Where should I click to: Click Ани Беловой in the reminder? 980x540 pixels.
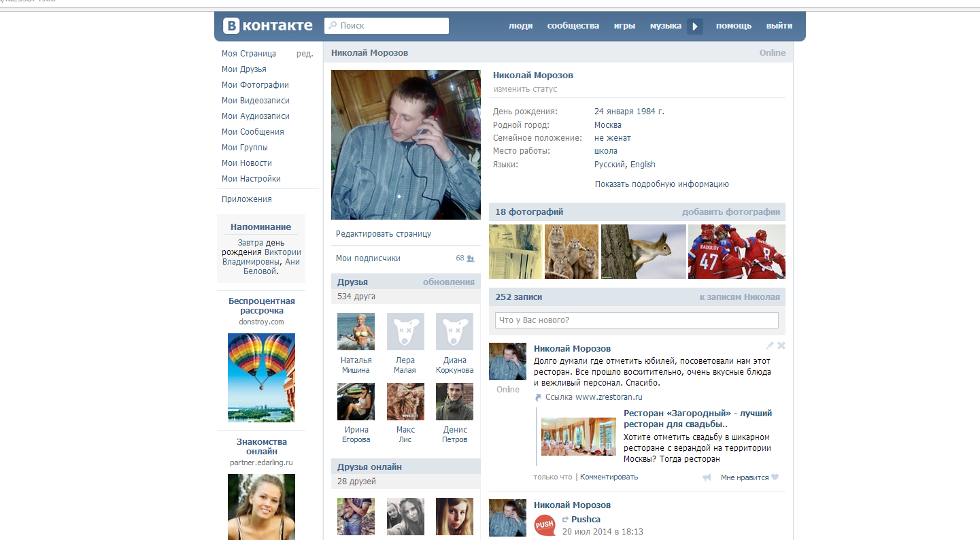[x=273, y=267]
